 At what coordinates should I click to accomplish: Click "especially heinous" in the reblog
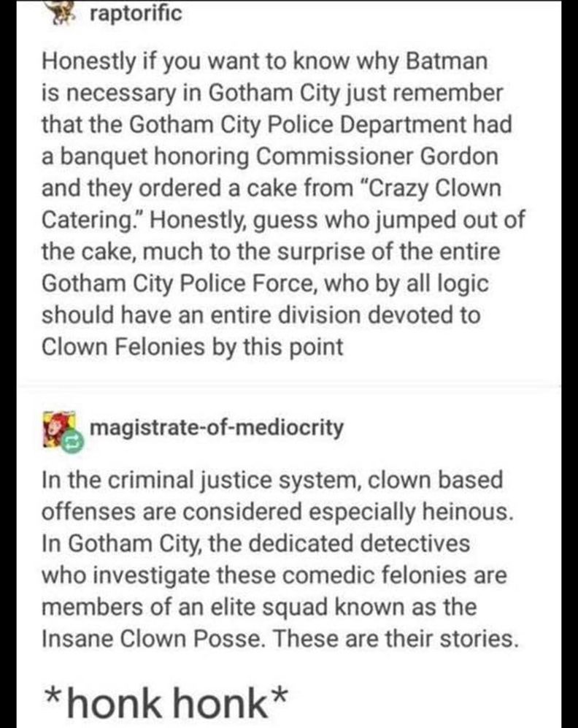(x=411, y=512)
